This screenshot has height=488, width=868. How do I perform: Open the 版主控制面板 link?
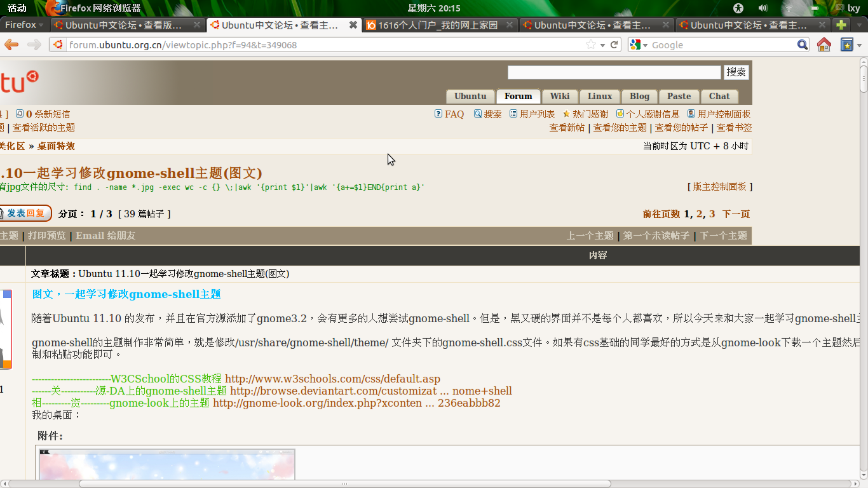[x=719, y=187]
